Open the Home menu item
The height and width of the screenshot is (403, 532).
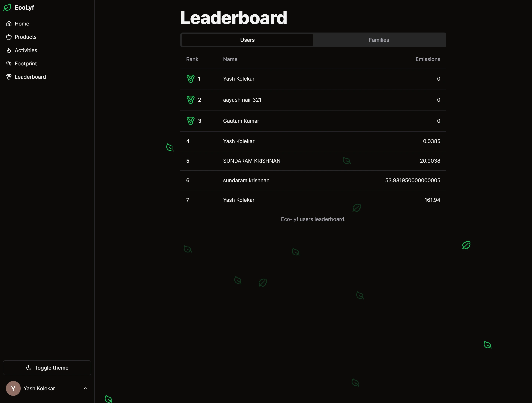[x=22, y=24]
